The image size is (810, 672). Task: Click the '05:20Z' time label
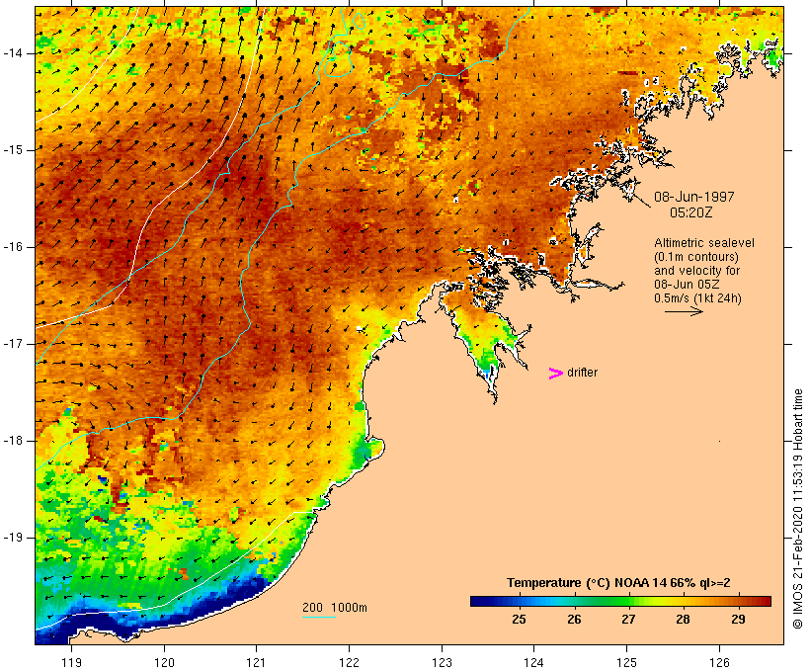(x=691, y=212)
